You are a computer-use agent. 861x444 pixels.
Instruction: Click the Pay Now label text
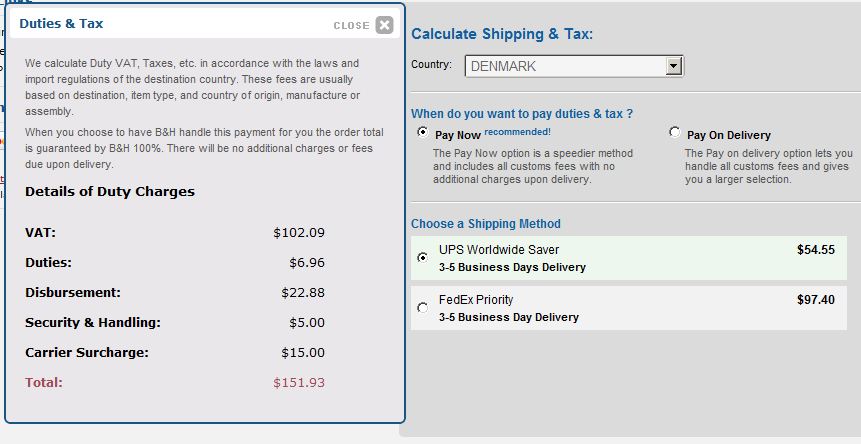(x=458, y=135)
